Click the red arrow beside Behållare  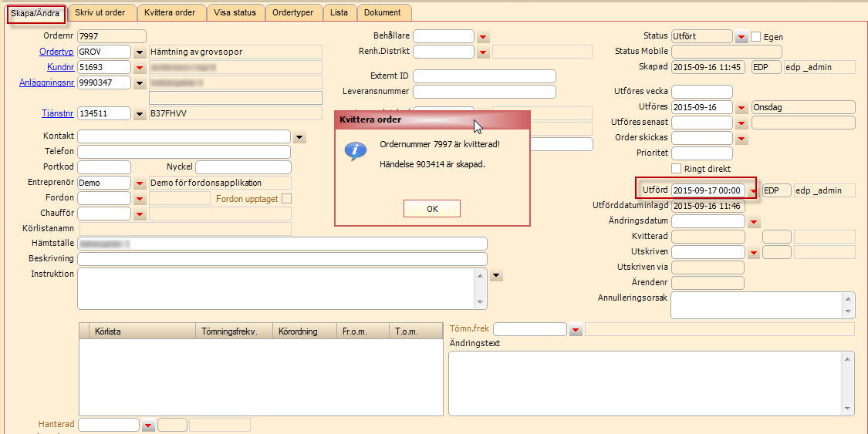pos(483,37)
